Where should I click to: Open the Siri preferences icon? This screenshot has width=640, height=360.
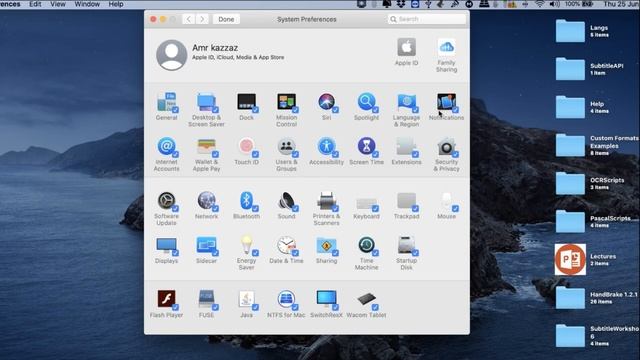click(x=327, y=102)
